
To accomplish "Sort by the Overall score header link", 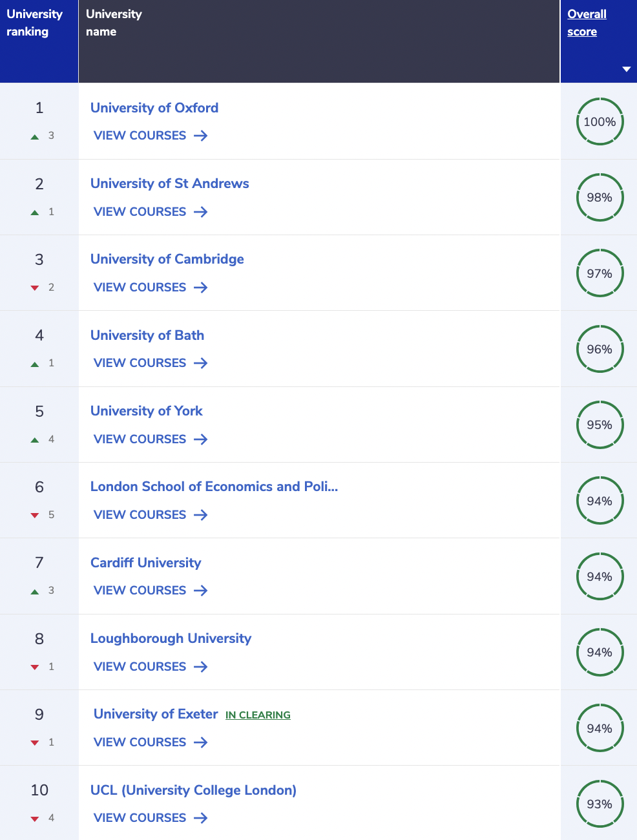I will (587, 23).
